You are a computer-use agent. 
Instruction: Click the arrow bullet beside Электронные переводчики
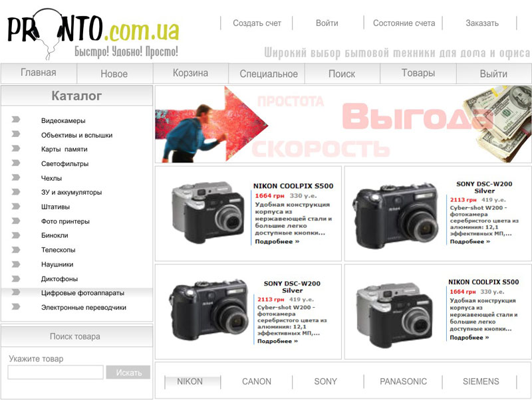16,307
